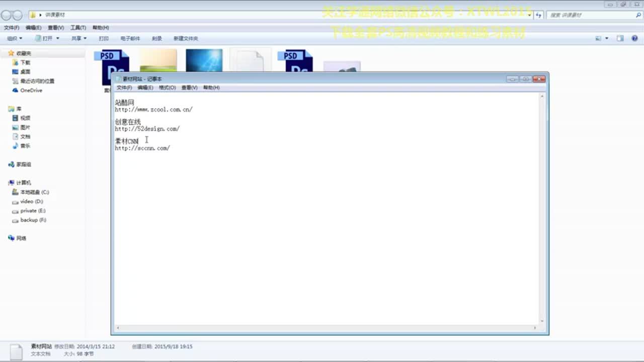
Task: Open Explorer's 查看(V) menu
Action: [56, 28]
